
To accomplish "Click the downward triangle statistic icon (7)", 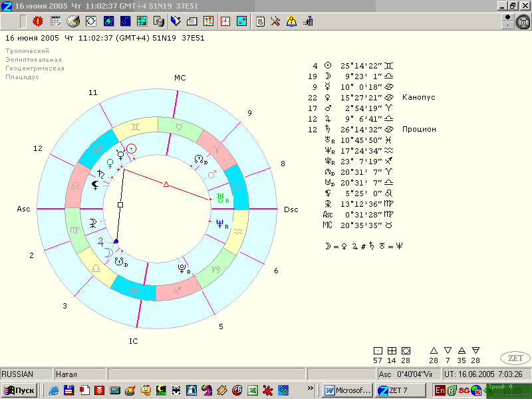I will 448,350.
